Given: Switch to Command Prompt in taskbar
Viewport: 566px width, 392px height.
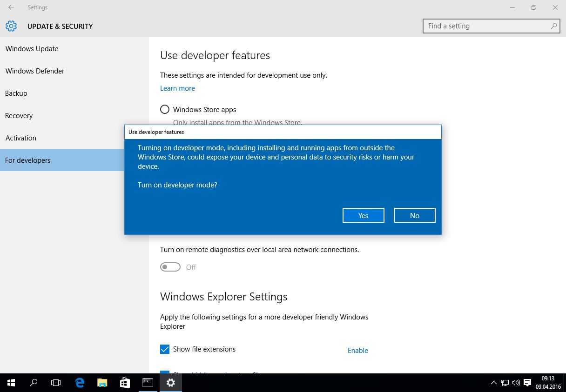Looking at the screenshot, I should (x=148, y=383).
